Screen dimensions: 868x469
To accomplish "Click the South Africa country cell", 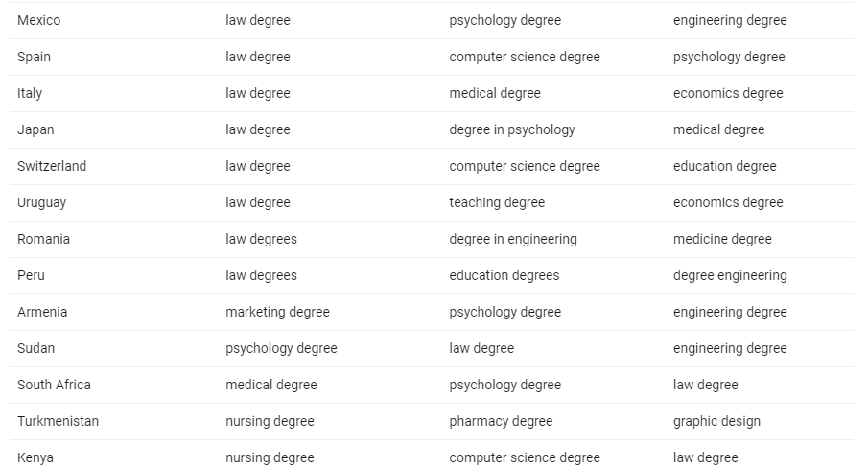I will [x=54, y=385].
